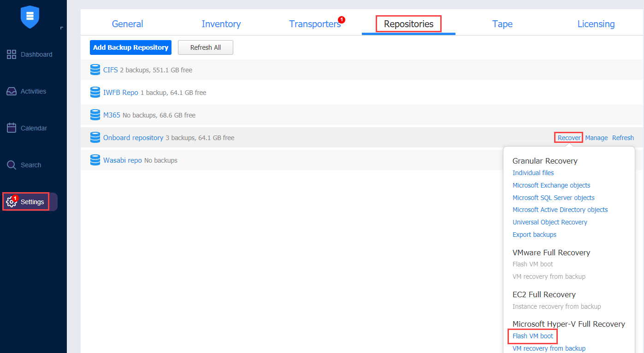Choose Microsoft Exchange objects recovery
Image resolution: width=644 pixels, height=353 pixels.
[551, 185]
